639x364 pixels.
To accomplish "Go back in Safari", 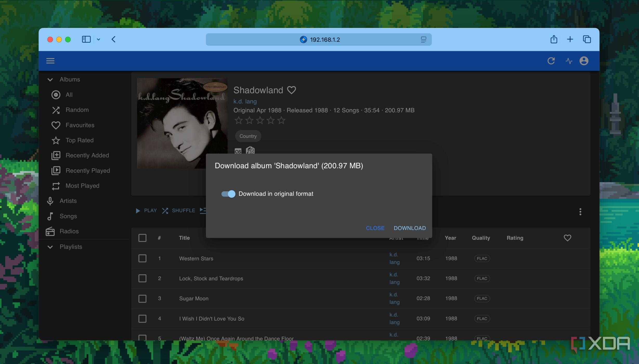I will (113, 39).
